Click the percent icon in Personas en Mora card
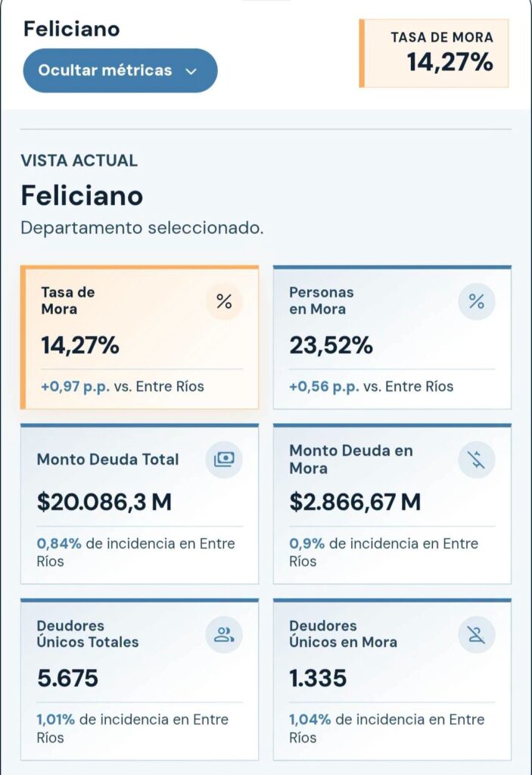The width and height of the screenshot is (532, 775). point(477,301)
